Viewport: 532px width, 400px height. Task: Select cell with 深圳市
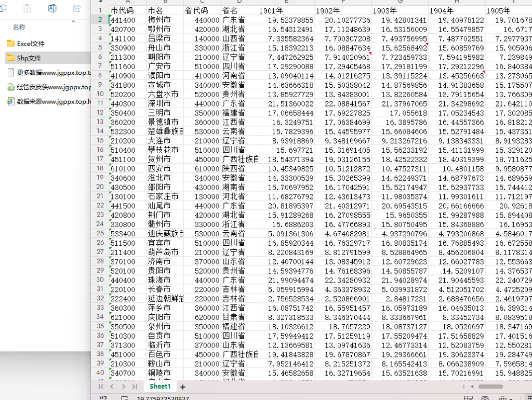click(165, 103)
